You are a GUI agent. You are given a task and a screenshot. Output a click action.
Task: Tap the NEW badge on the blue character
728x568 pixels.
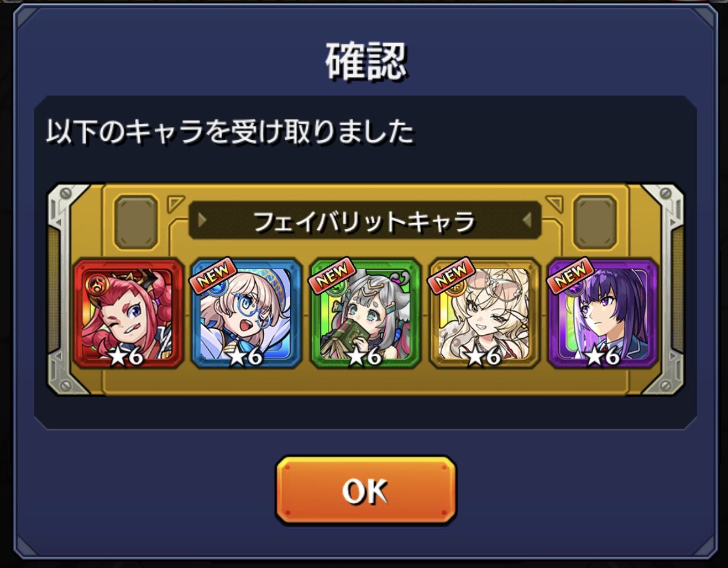[213, 274]
